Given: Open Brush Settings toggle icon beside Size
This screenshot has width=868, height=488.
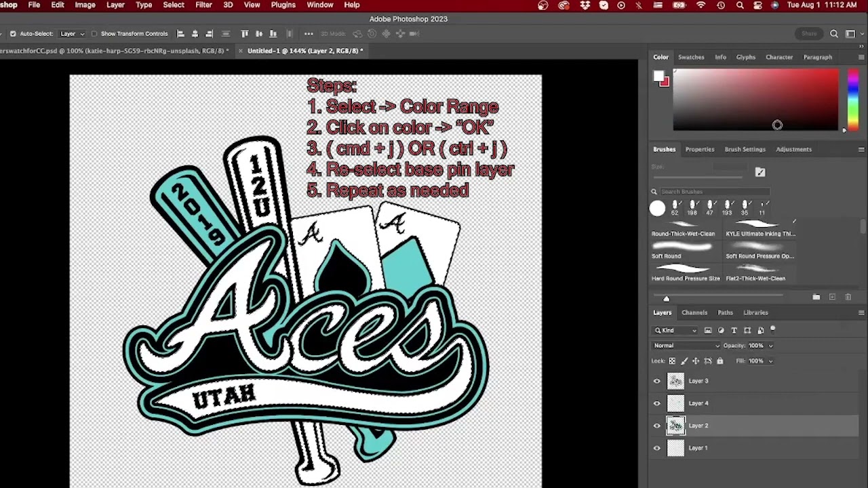Looking at the screenshot, I should coord(760,172).
